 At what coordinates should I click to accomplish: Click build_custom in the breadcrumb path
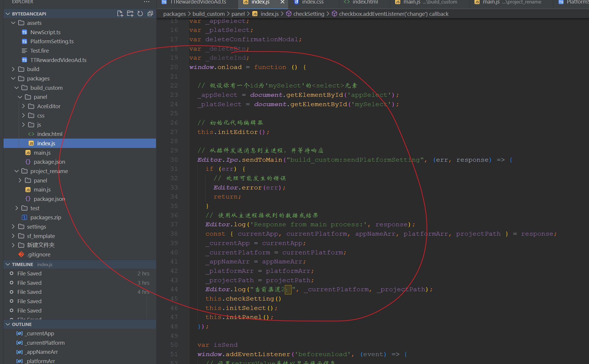208,14
